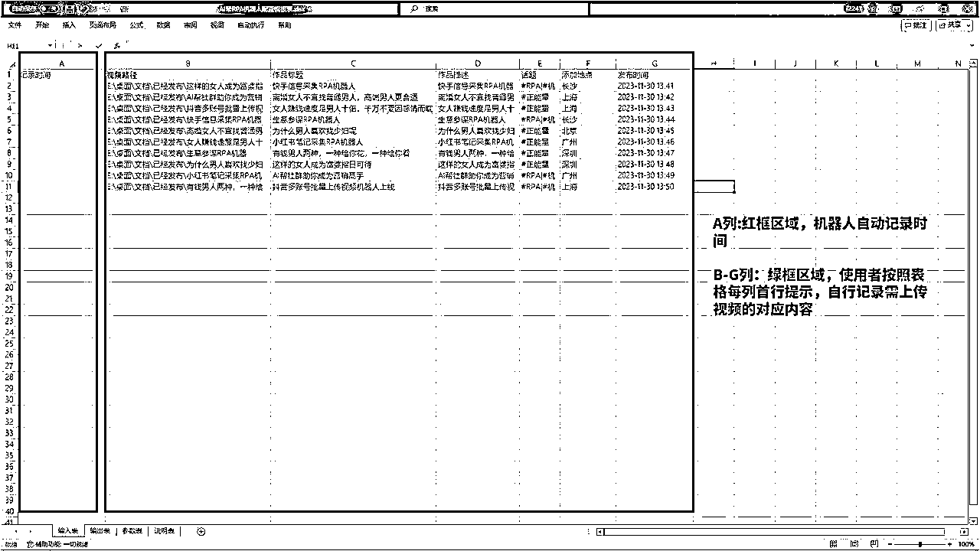Screen dimensions: 980x551
Task: Click header cell 添加地点
Action: click(x=587, y=75)
